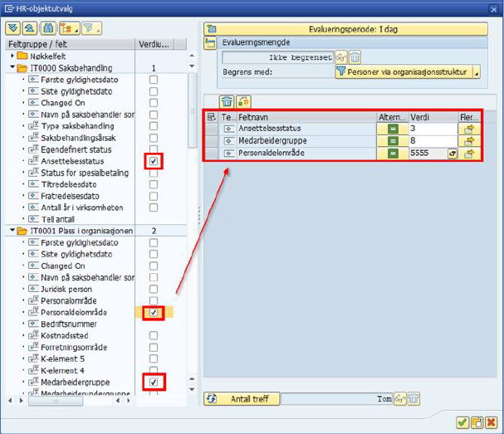Image resolution: width=504 pixels, height=434 pixels.
Task: Click the Personer via organisasjonsstruktur button
Action: pos(404,72)
